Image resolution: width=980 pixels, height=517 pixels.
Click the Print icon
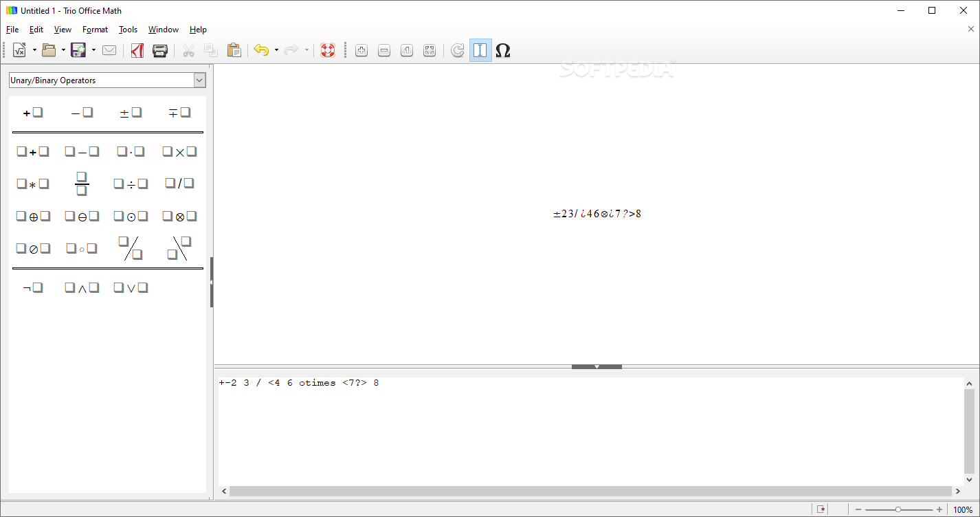point(160,50)
